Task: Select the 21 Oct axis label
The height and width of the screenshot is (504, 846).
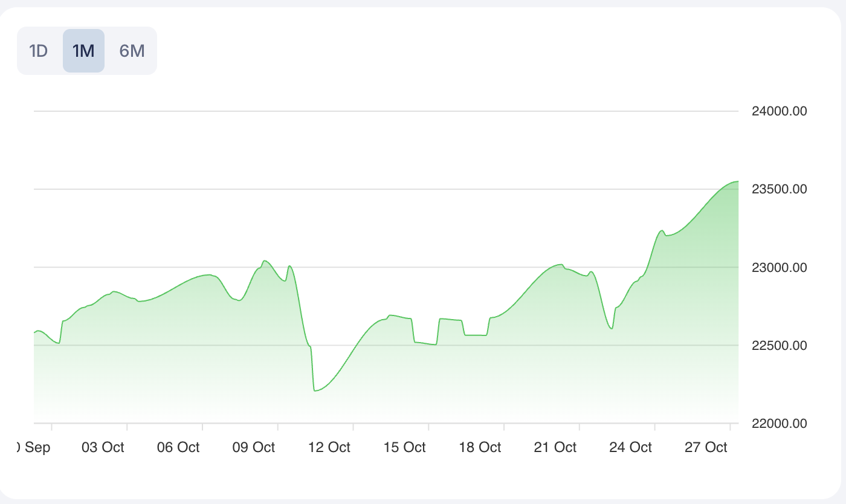Action: coord(556,448)
